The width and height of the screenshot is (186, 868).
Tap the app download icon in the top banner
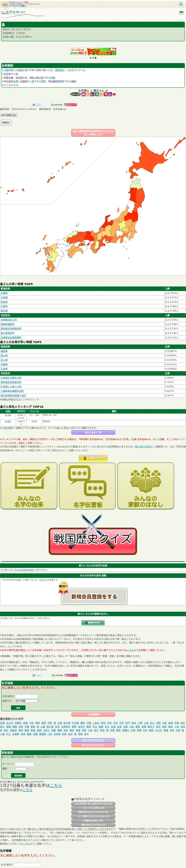pyautogui.click(x=181, y=4)
